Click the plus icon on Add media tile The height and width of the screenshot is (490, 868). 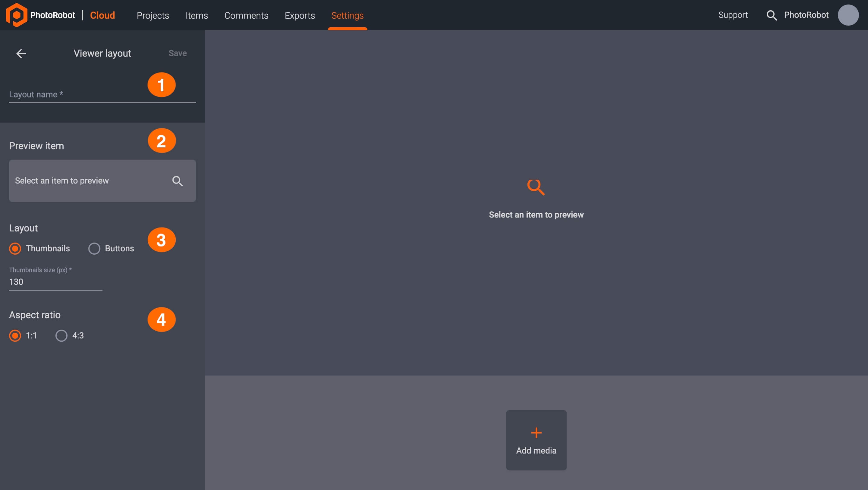tap(536, 432)
